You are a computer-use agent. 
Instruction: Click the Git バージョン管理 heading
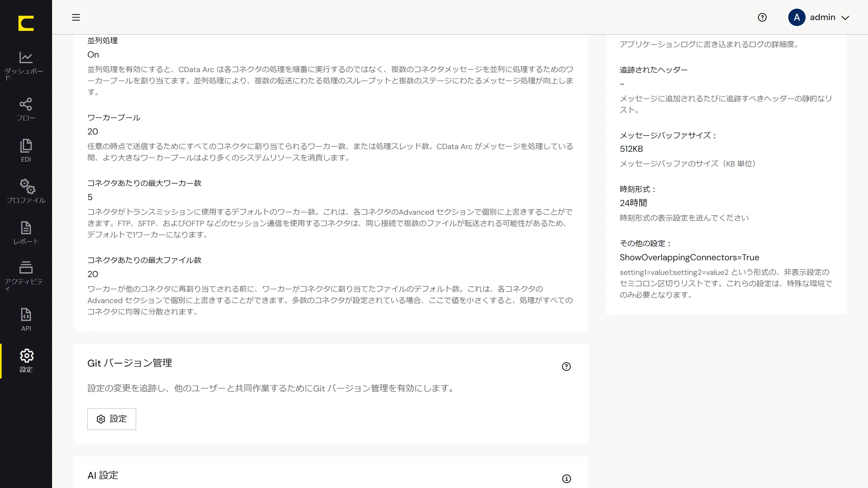point(130,363)
